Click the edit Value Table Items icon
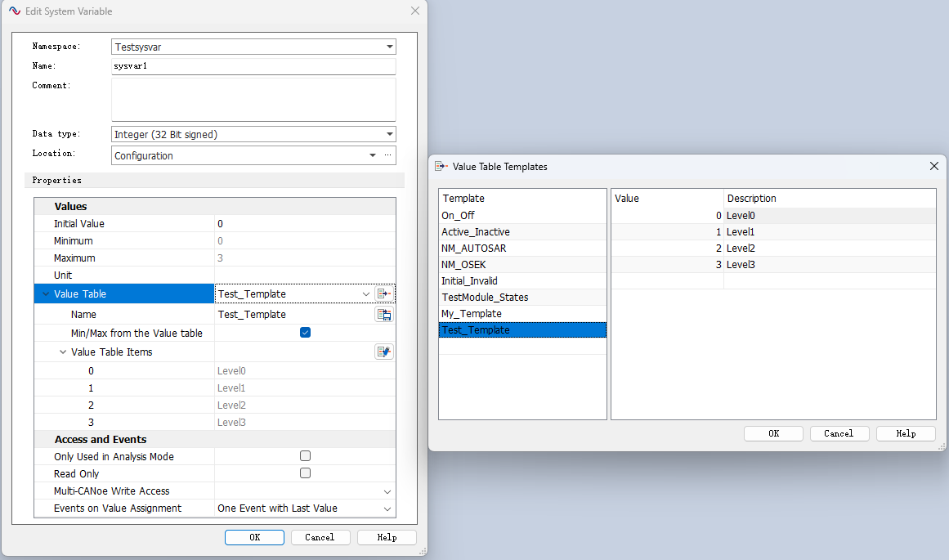 click(384, 352)
